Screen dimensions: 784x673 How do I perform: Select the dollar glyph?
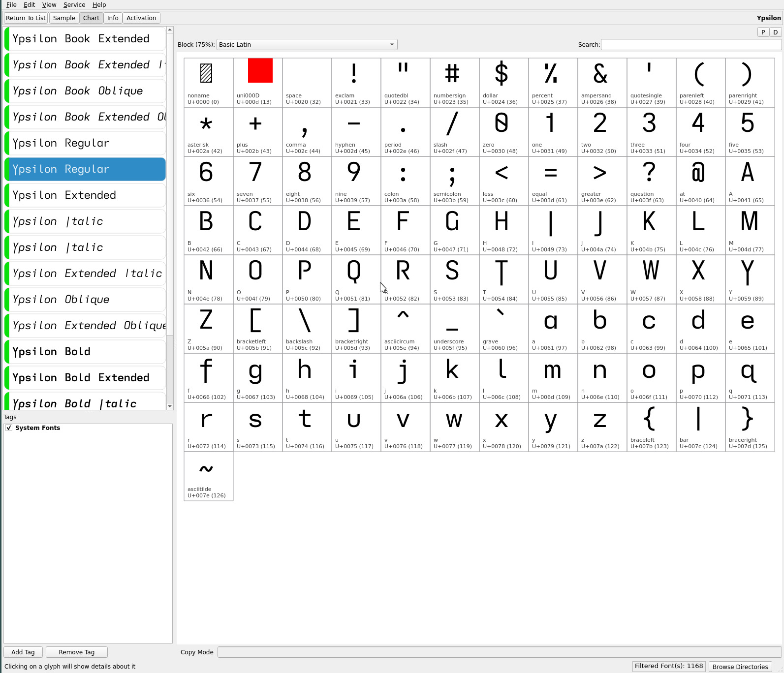coord(504,83)
